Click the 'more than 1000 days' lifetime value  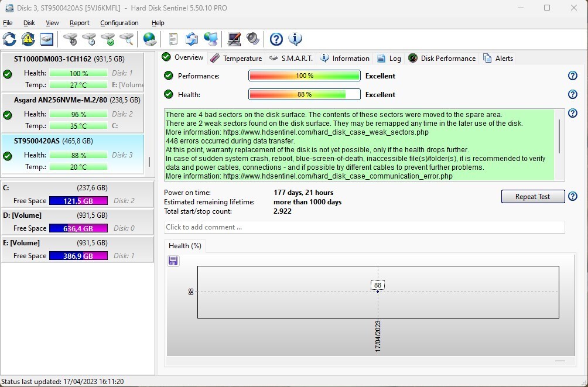pos(307,202)
